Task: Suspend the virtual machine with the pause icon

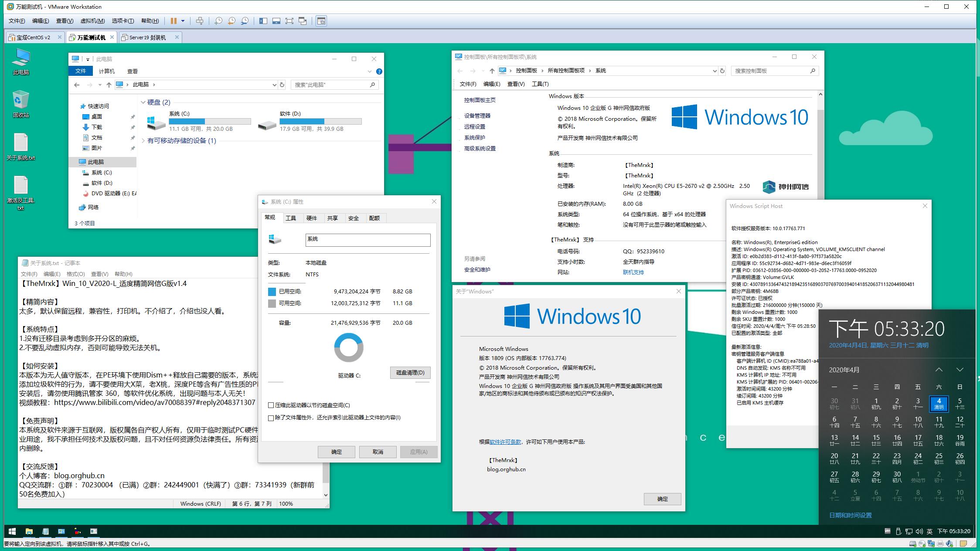Action: (x=174, y=20)
